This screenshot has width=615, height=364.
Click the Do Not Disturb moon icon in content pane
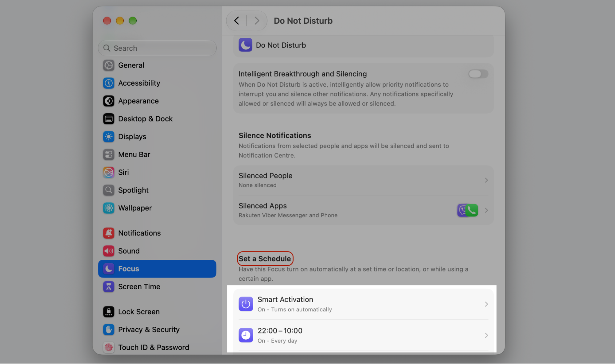click(x=246, y=45)
